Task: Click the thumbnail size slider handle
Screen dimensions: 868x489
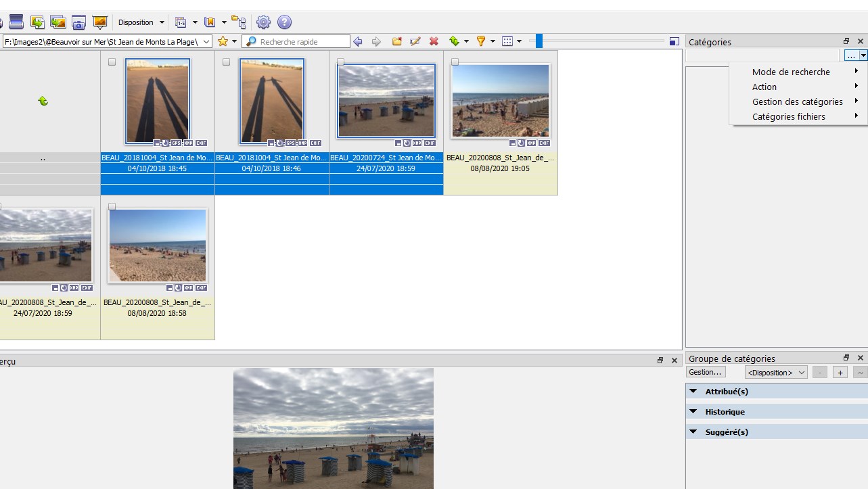Action: point(539,42)
